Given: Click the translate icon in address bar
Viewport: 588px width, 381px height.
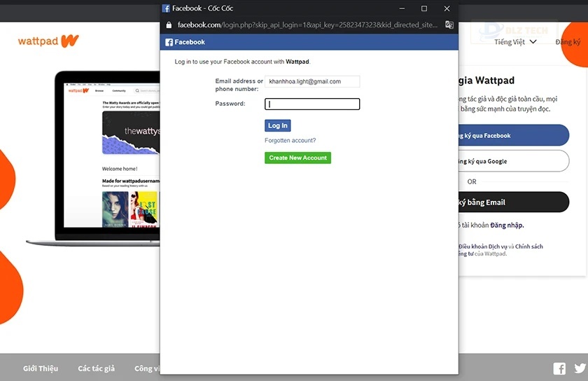Looking at the screenshot, I should (449, 25).
